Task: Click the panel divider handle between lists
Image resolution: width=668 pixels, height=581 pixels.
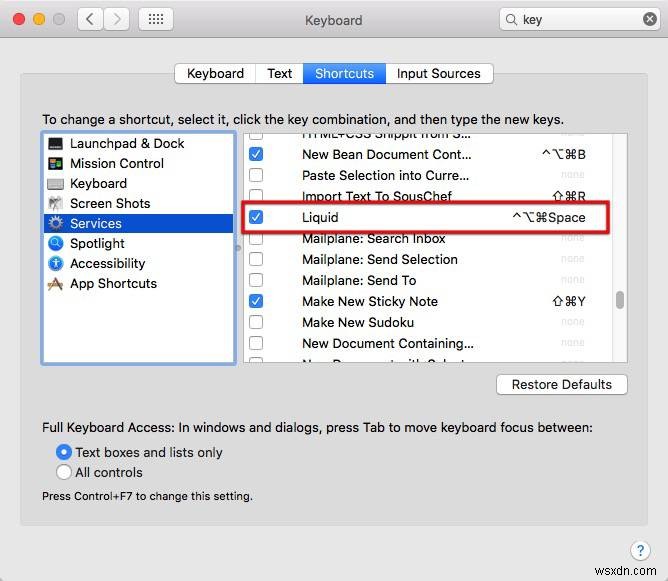Action: tap(238, 248)
